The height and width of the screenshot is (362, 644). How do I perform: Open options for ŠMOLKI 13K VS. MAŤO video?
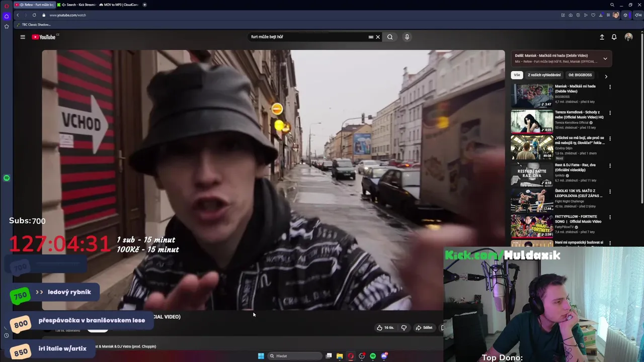610,192
